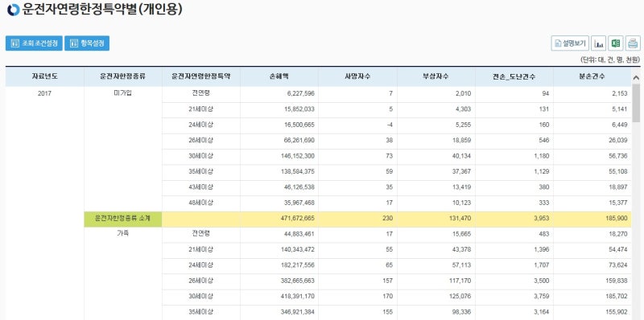Click the subtotal partial loss 185,900
Screen dimensions: 644x320
click(617, 219)
